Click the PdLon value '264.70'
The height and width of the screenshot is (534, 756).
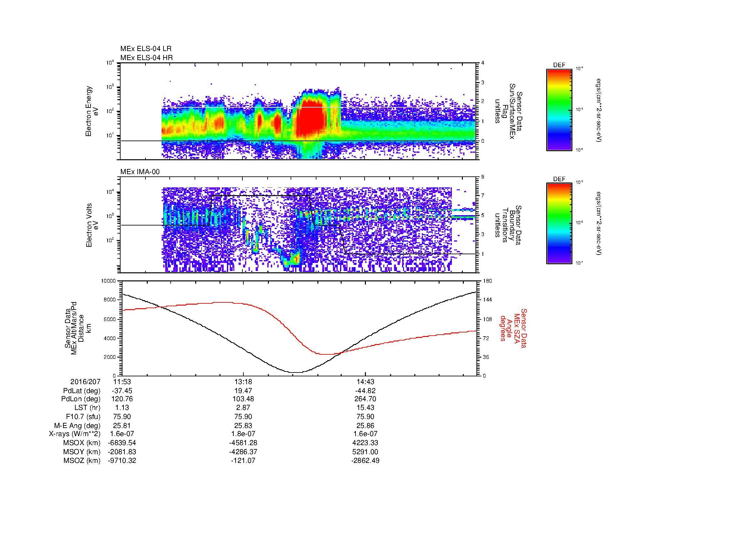click(x=365, y=399)
